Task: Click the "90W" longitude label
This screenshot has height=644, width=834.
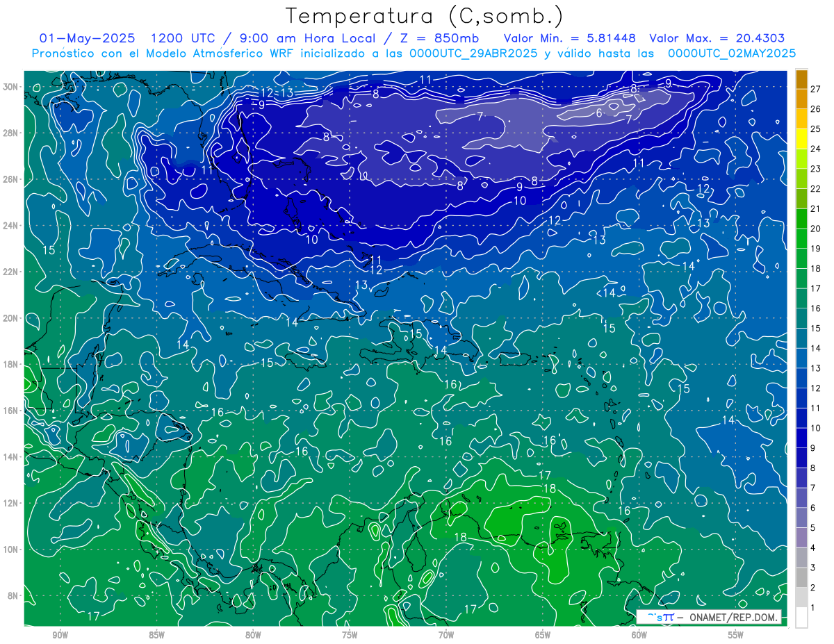Action: tap(60, 635)
